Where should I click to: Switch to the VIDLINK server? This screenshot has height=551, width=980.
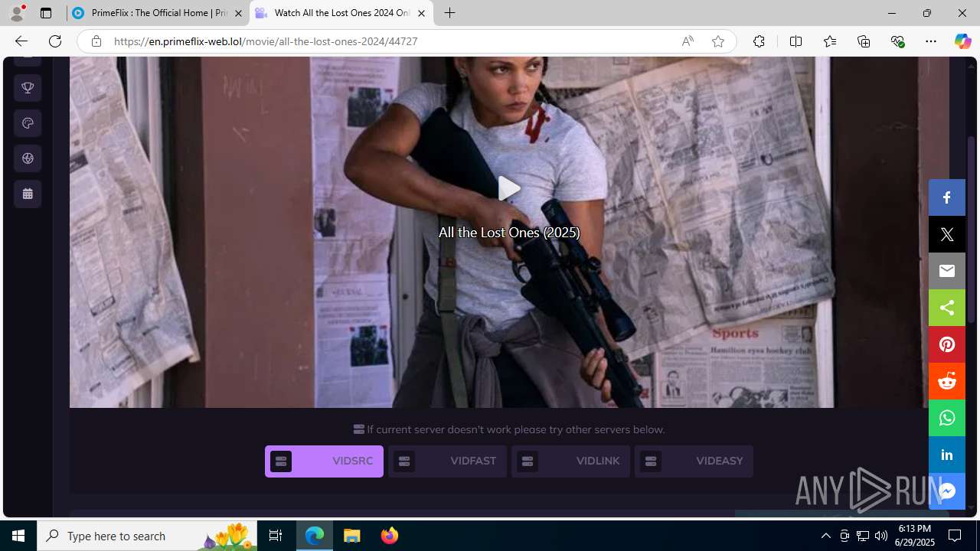[570, 461]
